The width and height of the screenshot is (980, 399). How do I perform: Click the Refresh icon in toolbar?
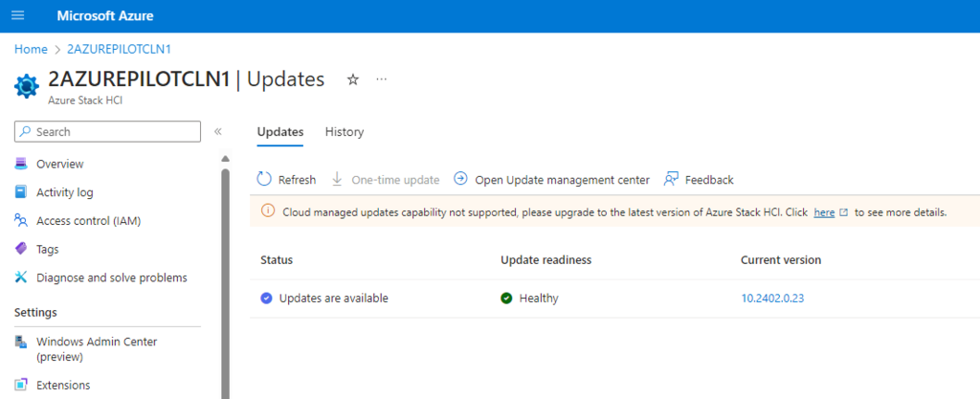(265, 180)
